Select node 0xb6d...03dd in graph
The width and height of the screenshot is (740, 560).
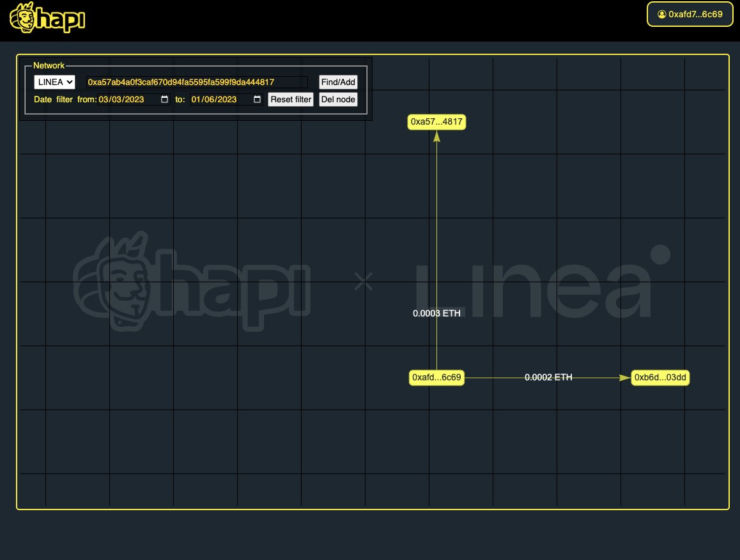(x=660, y=377)
